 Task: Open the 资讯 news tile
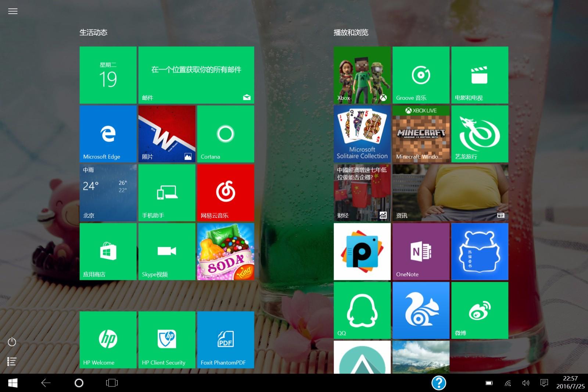click(450, 193)
